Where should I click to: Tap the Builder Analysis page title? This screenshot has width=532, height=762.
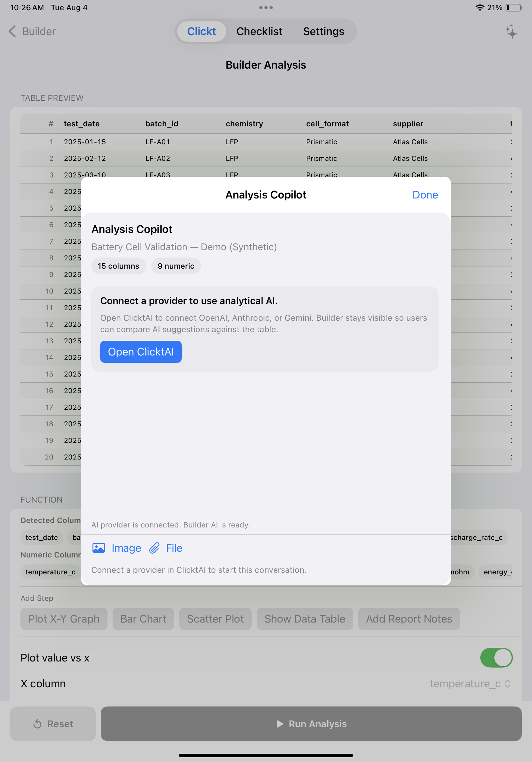tap(266, 65)
